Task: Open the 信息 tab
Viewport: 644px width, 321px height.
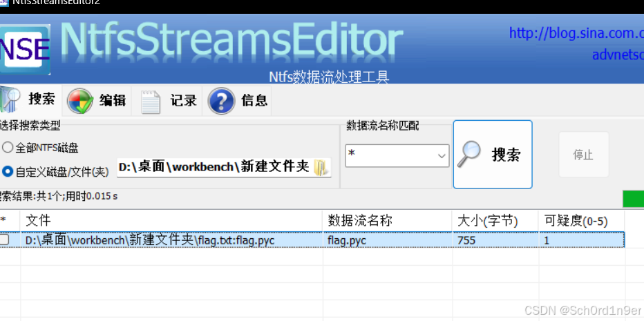Action: coord(238,100)
